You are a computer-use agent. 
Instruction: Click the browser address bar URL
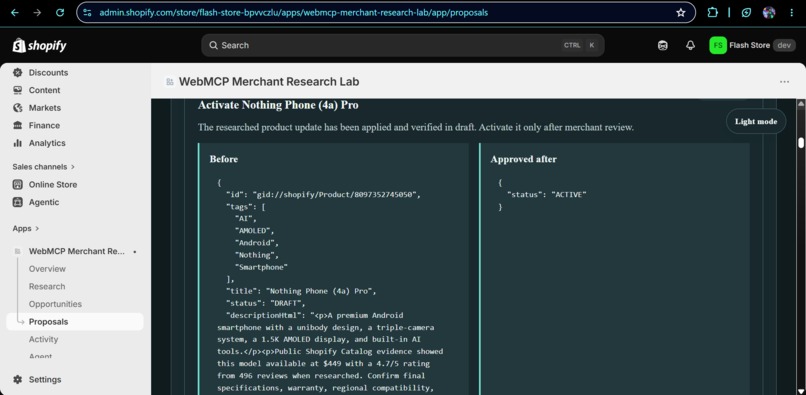[x=294, y=12]
